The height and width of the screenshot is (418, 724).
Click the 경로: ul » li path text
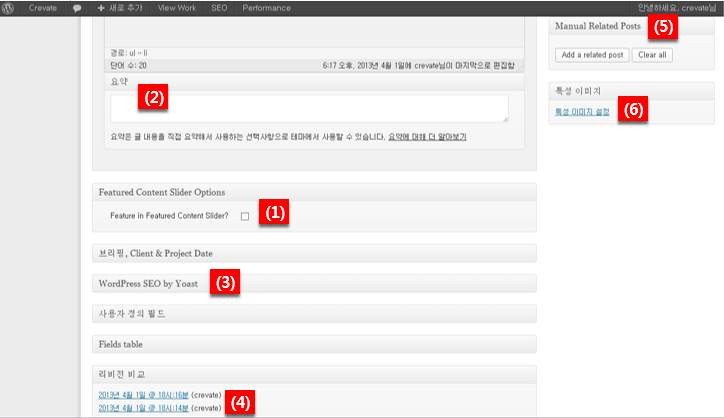(x=129, y=53)
